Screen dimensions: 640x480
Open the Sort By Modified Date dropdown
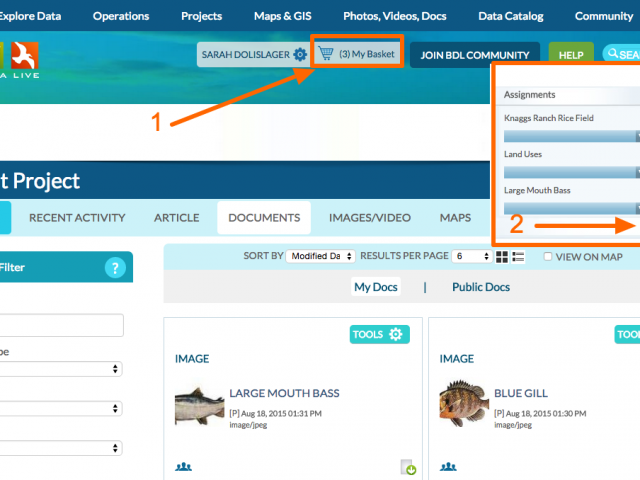coord(320,256)
